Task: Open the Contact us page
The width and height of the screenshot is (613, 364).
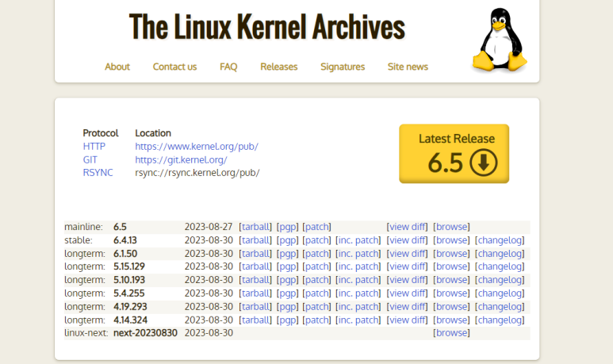Action: pos(174,67)
